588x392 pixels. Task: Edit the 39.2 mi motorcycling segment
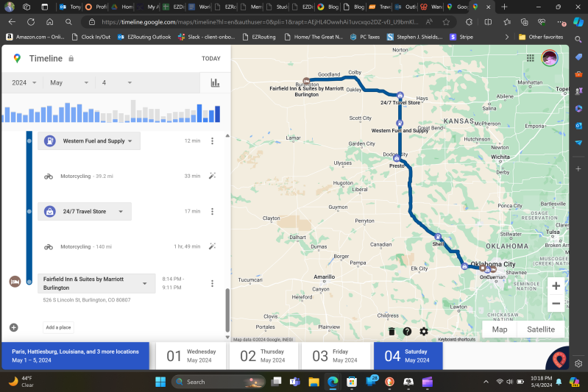[212, 176]
